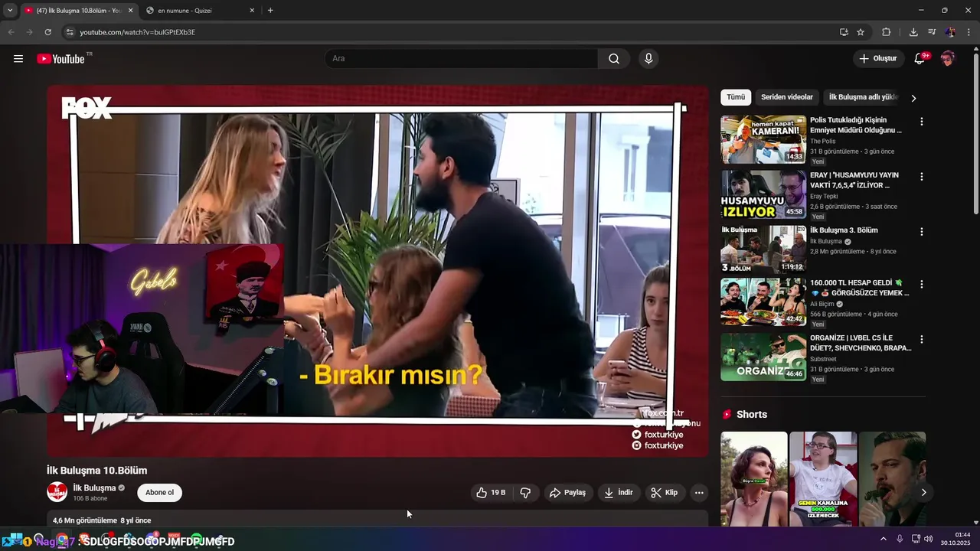The image size is (980, 551).
Task: Click the main video player frame
Action: (x=378, y=271)
